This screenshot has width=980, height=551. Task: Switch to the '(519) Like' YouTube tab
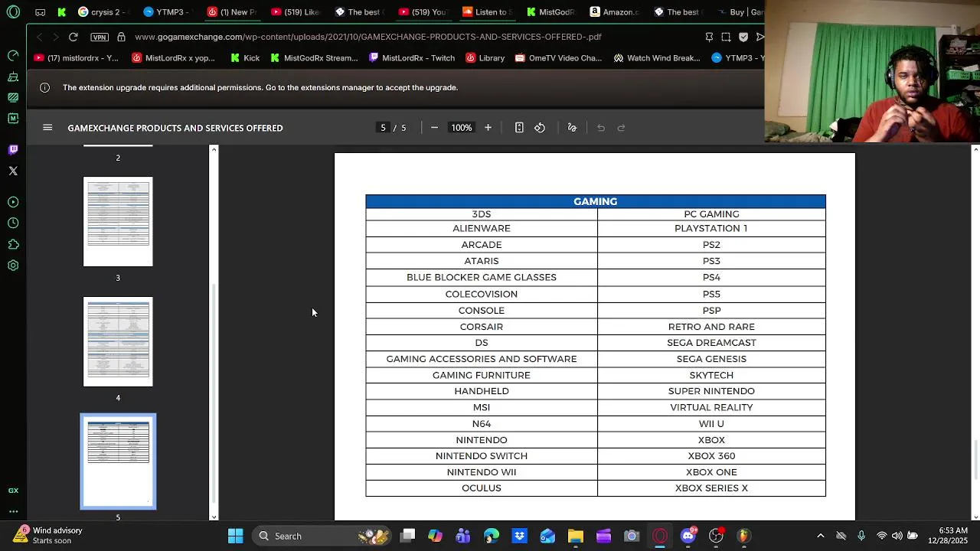point(296,12)
